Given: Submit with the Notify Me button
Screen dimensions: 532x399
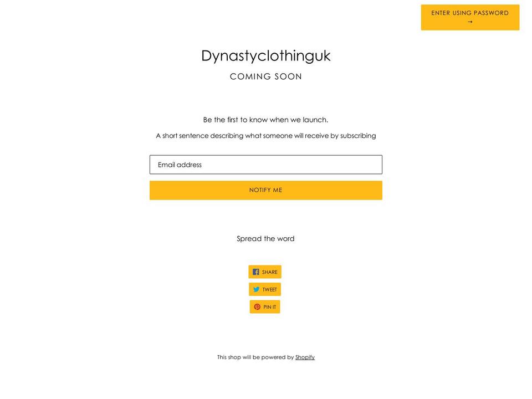Looking at the screenshot, I should (x=265, y=190).
